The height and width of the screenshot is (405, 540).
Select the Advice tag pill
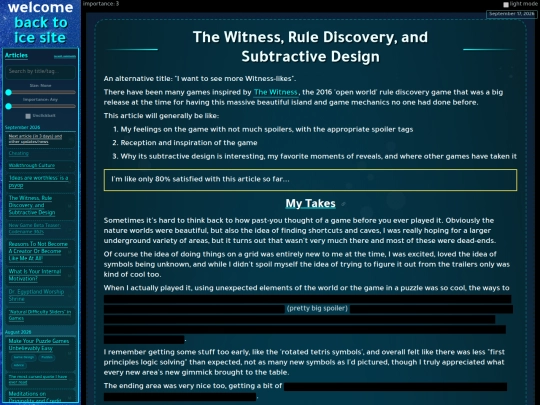19,365
